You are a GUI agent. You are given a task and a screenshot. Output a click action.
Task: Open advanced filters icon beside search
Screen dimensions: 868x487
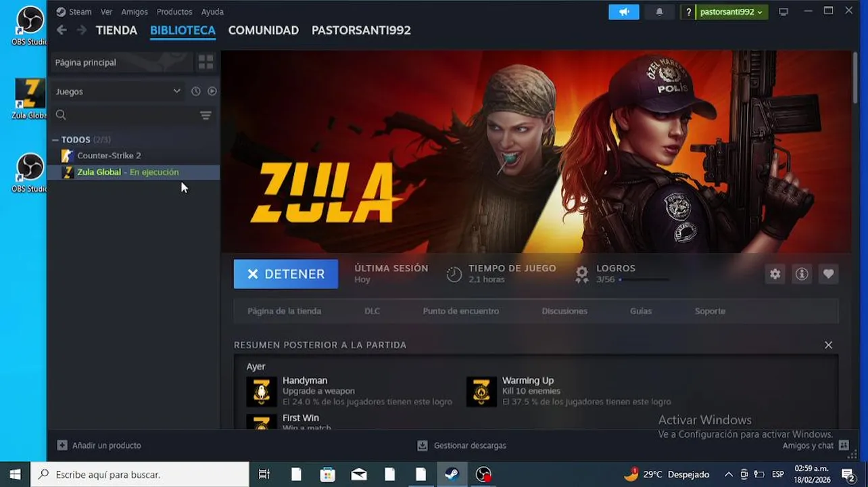[x=206, y=115]
